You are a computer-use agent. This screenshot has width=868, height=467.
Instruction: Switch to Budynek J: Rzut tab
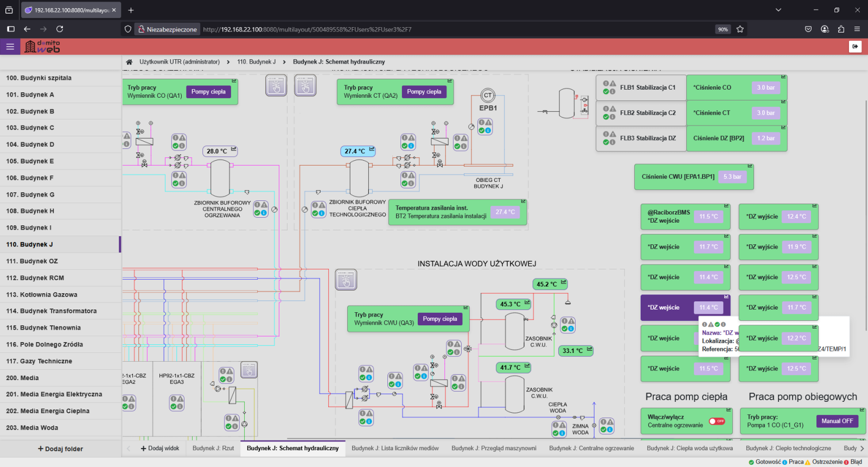pos(213,449)
